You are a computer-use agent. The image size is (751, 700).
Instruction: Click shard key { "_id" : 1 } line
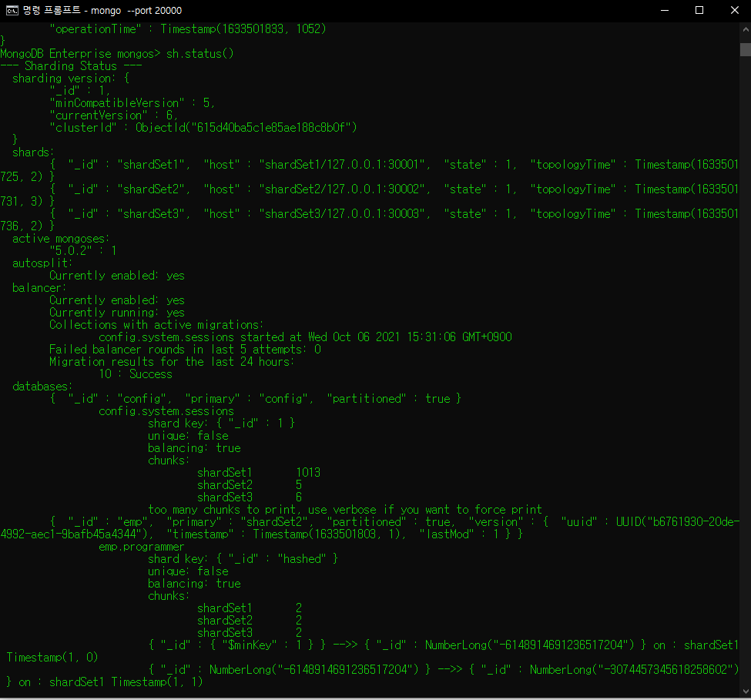[221, 424]
